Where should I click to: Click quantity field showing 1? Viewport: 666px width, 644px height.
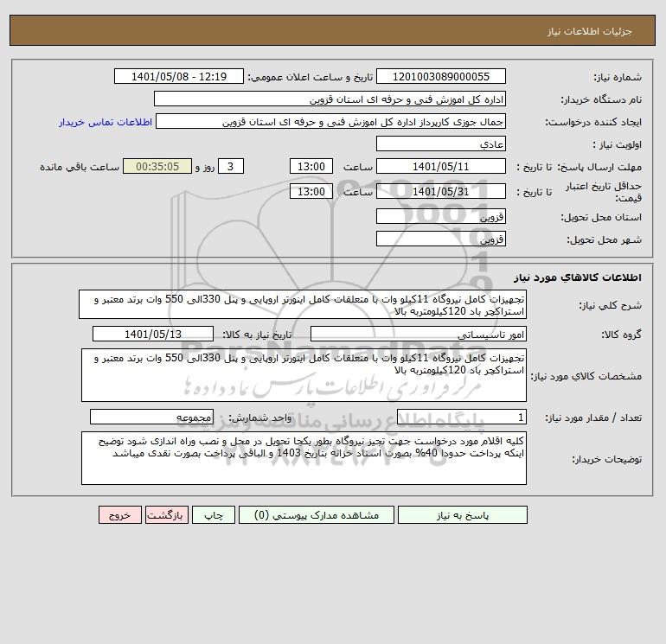point(462,417)
